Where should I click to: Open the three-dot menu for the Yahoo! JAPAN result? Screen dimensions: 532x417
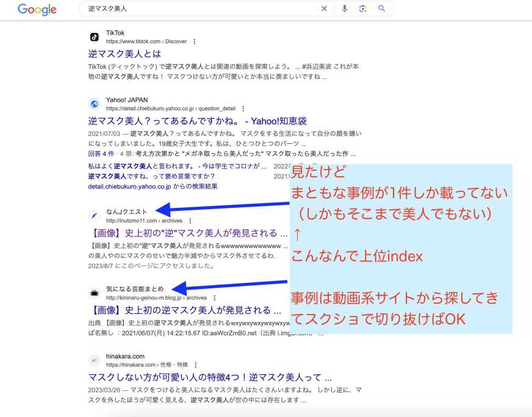pos(243,109)
